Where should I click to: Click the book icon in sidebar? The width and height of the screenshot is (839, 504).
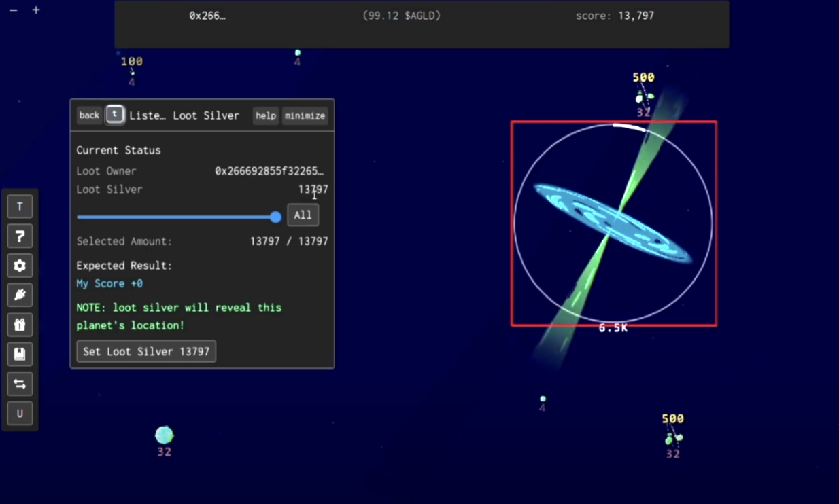click(20, 355)
